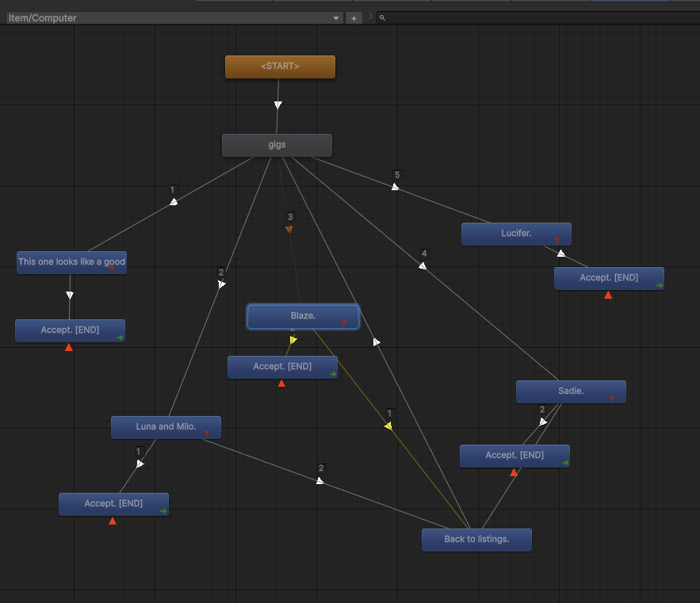The width and height of the screenshot is (700, 603).
Task: Select arrow from 'This one looks like a good' to Accept.
Action: click(70, 295)
